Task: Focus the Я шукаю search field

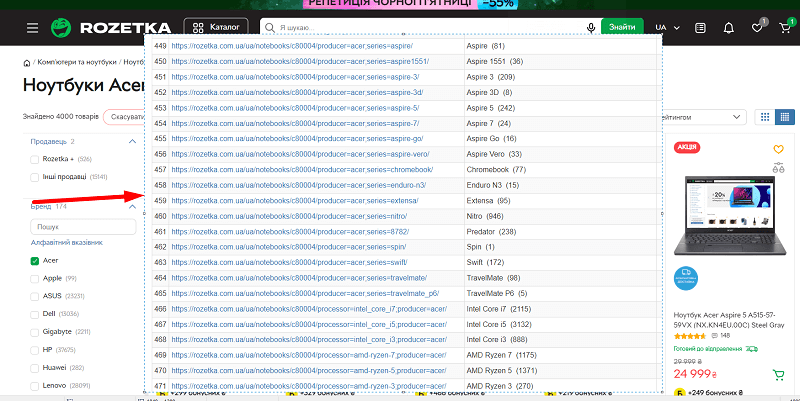Action: point(430,28)
